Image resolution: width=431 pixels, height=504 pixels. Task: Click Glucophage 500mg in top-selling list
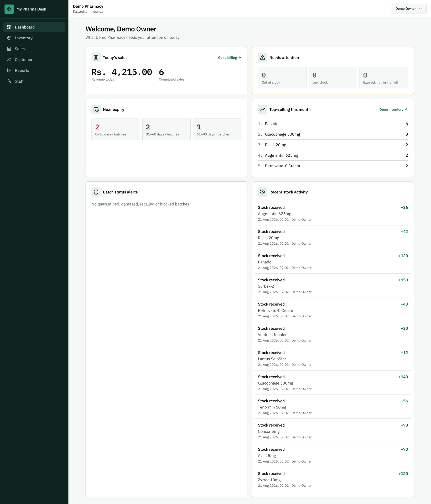point(333,134)
